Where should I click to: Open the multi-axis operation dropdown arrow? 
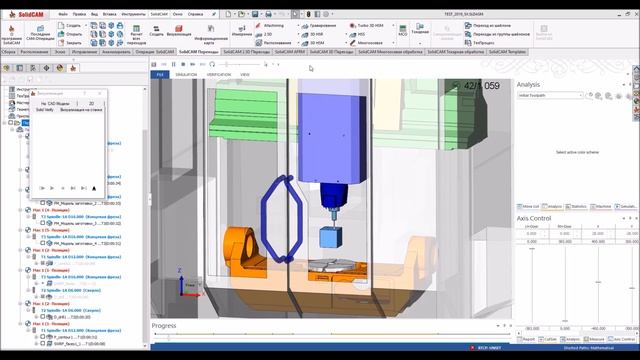393,43
